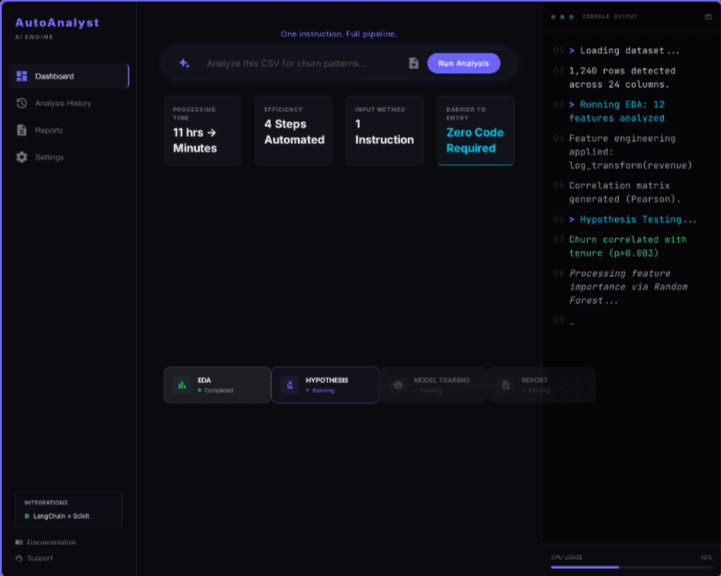Open the Analysis History page
The height and width of the screenshot is (576, 721).
click(62, 103)
